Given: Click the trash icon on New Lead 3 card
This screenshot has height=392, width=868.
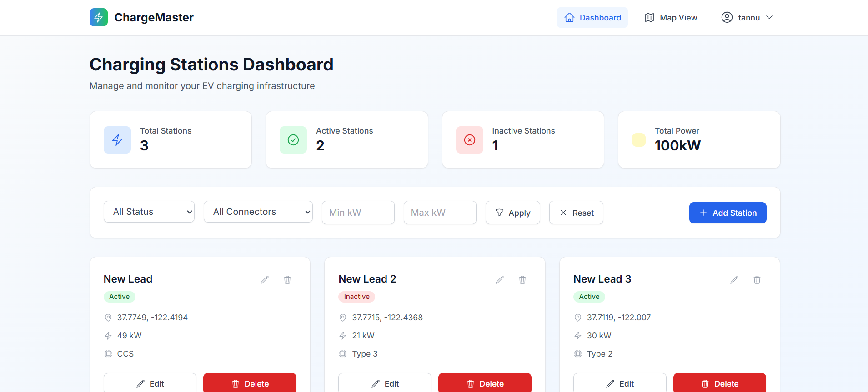Looking at the screenshot, I should [757, 280].
